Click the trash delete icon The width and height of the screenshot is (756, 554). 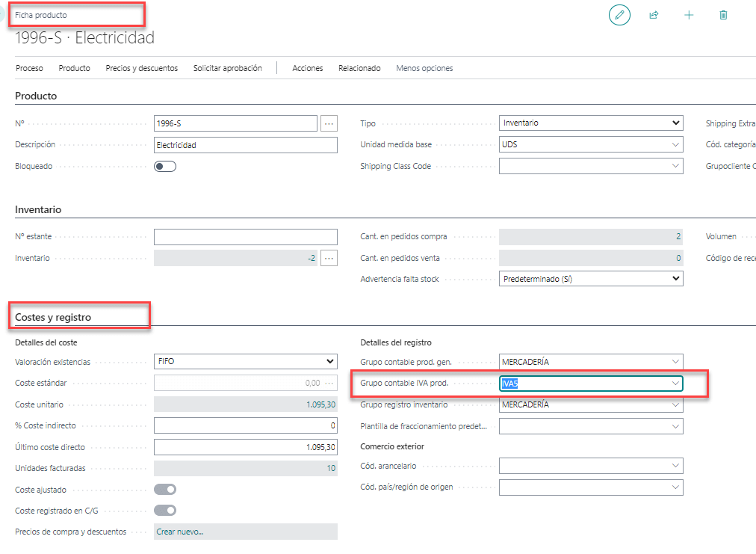click(x=723, y=15)
